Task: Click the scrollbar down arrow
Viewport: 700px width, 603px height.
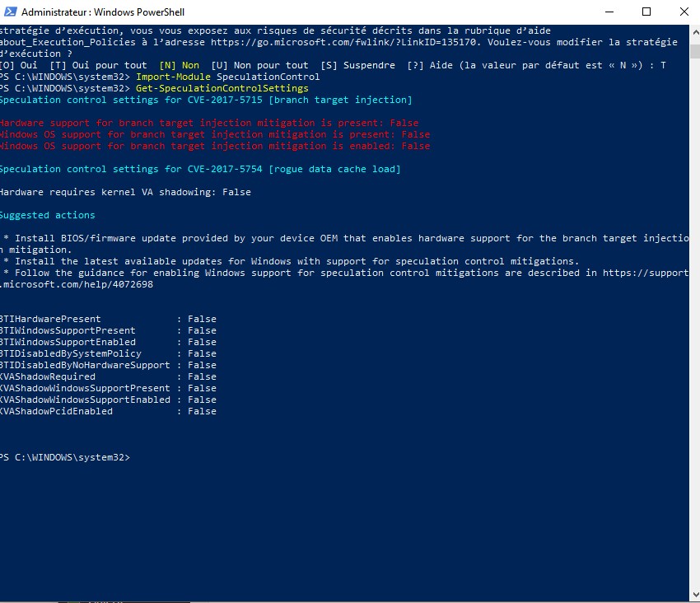Action: (695, 595)
